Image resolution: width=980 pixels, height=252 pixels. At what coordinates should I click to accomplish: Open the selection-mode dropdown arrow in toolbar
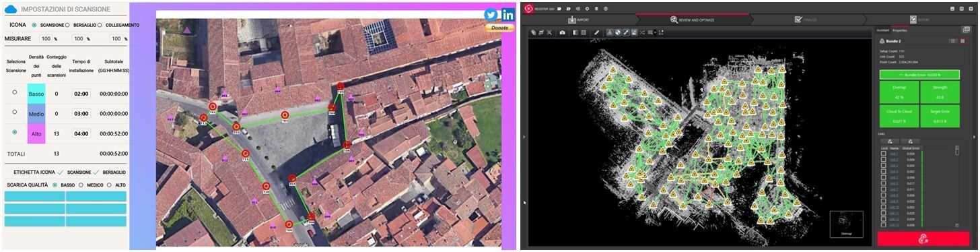click(655, 32)
